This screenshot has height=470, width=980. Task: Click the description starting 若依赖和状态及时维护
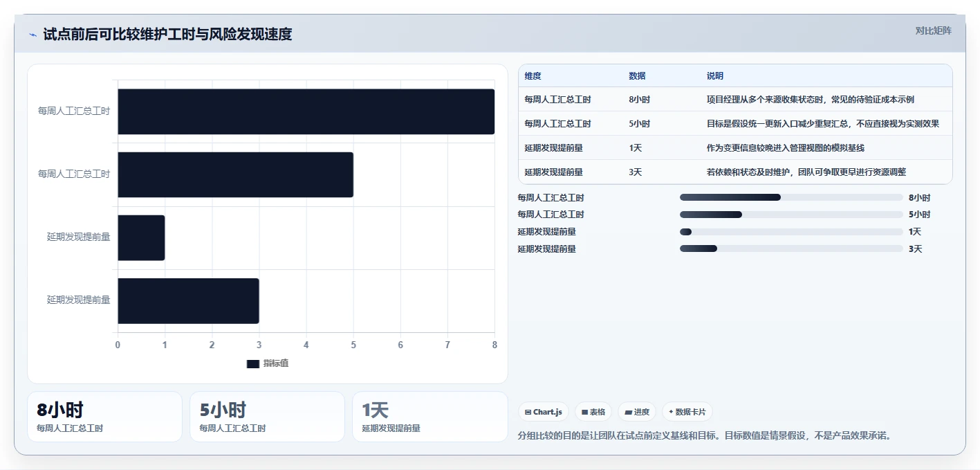(x=806, y=172)
